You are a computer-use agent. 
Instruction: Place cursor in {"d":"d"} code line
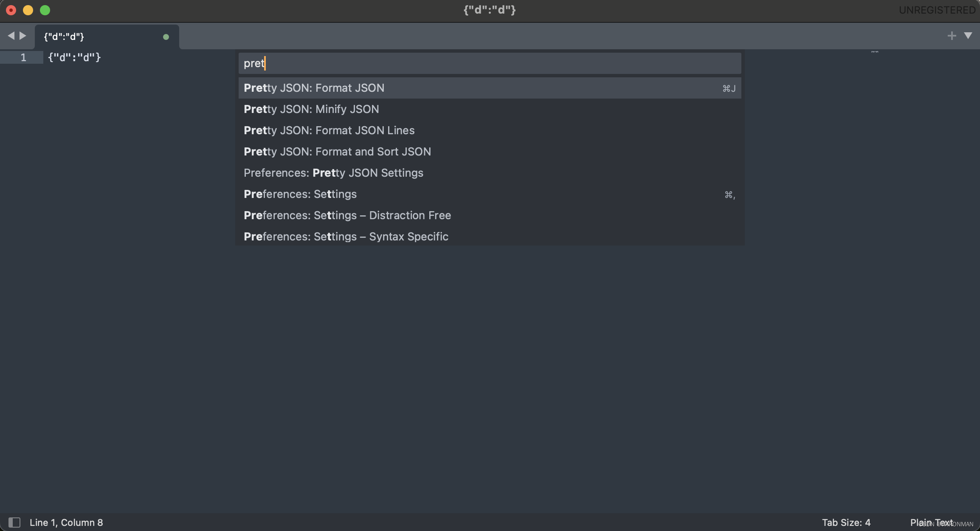click(x=74, y=57)
